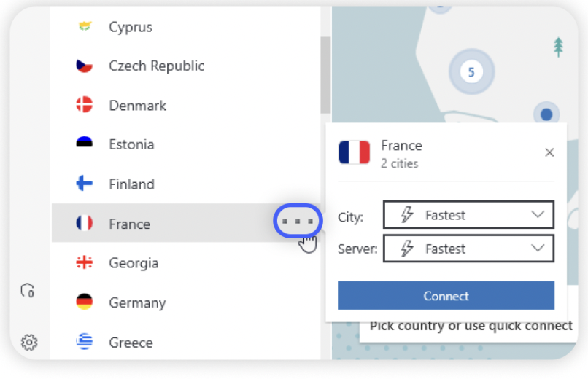Click the shield icon in the sidebar
Viewport: 588px width, 379px height.
28,290
